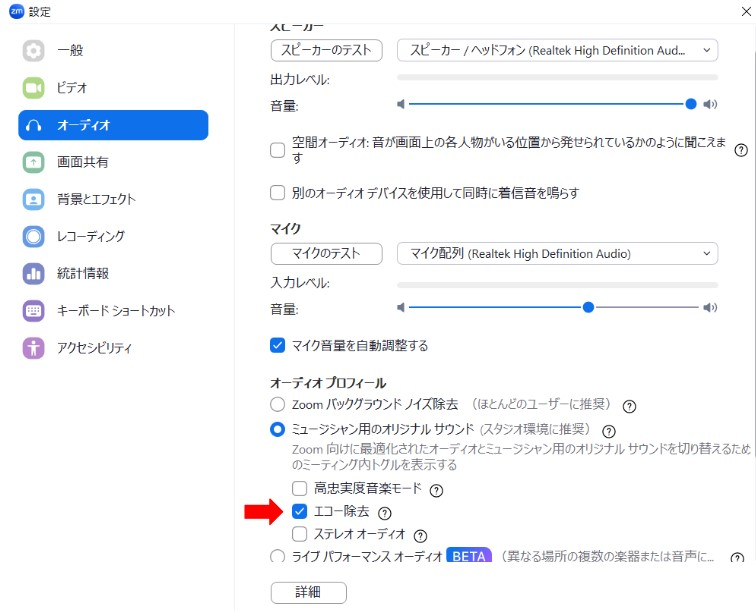The height and width of the screenshot is (611, 756).
Task: Click microphone 音量 slider handle
Action: pyautogui.click(x=588, y=308)
